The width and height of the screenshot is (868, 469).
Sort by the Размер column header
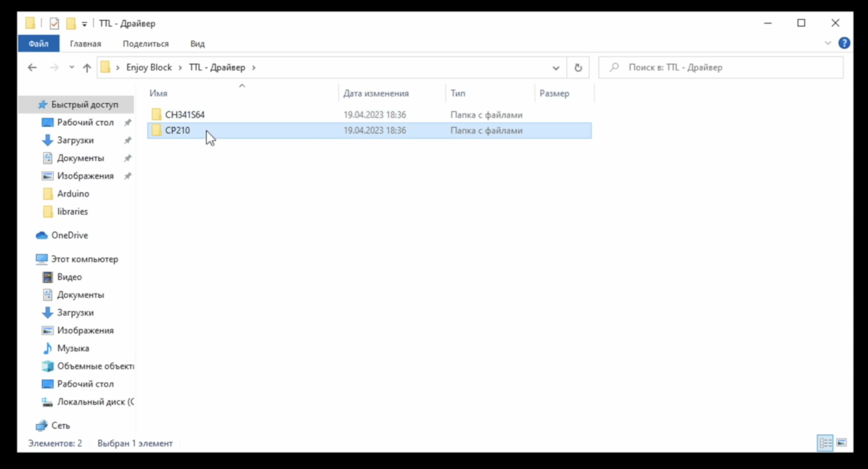click(554, 93)
